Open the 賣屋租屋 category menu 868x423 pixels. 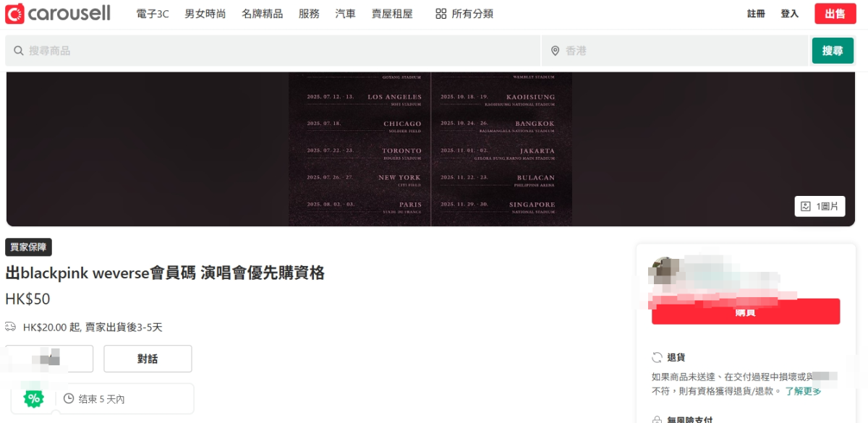(x=393, y=14)
